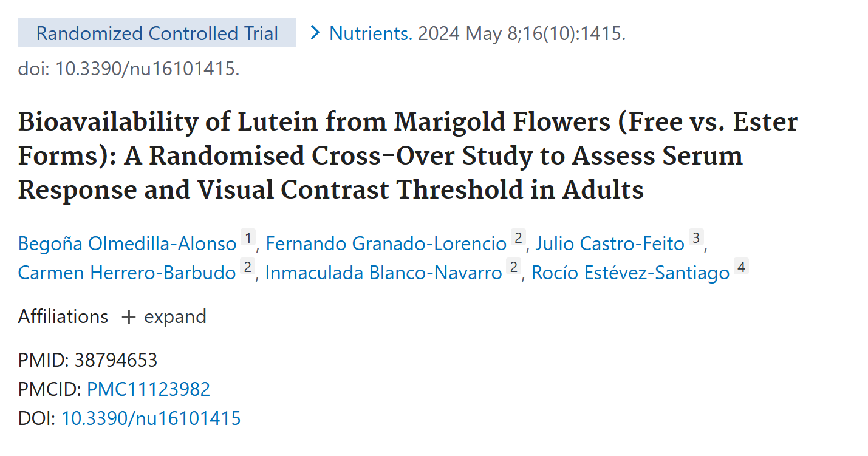Click the Randomized Controlled Trial badge
Screen dimensions: 868x456
click(157, 33)
